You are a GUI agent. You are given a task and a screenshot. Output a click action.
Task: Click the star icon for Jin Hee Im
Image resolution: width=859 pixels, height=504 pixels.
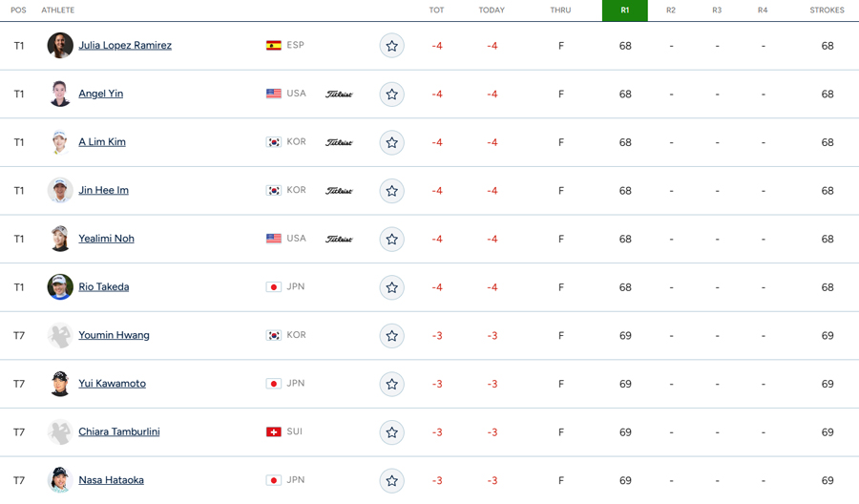point(391,191)
